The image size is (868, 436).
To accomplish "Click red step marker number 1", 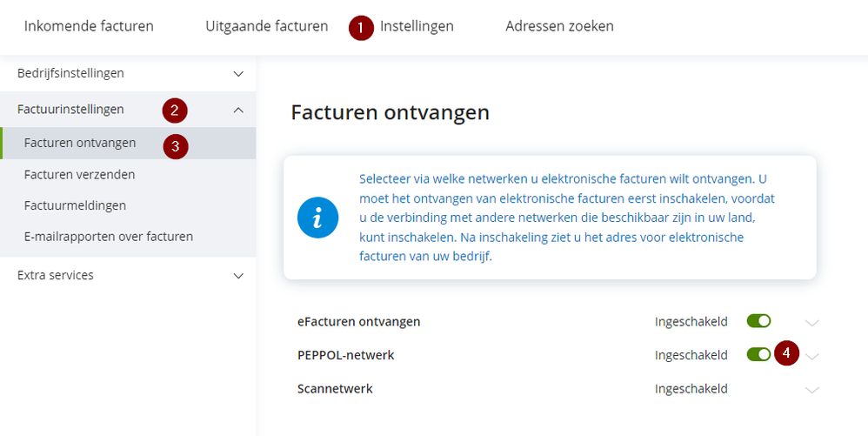I will (361, 28).
